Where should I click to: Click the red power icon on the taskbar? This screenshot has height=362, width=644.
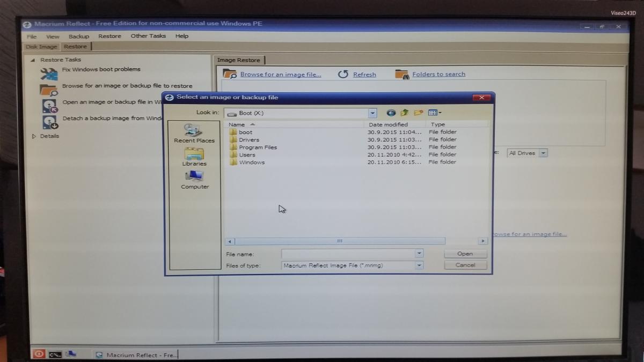tap(39, 354)
